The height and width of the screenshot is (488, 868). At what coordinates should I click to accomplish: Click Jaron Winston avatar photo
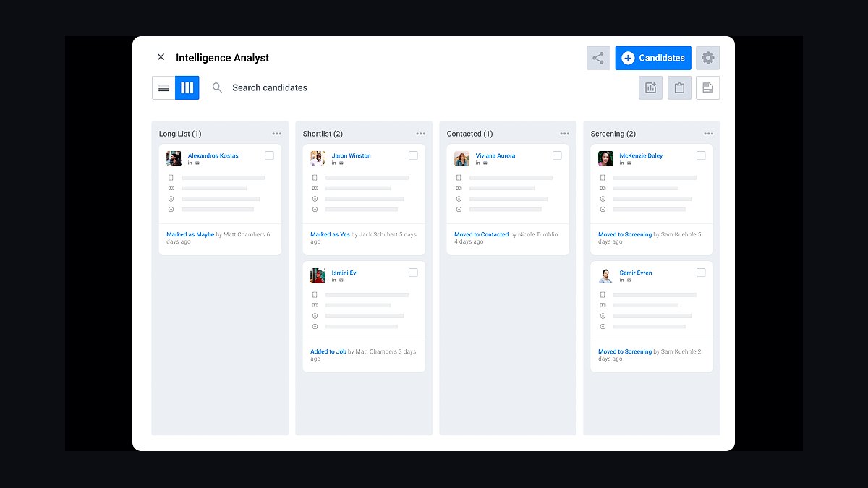click(318, 158)
